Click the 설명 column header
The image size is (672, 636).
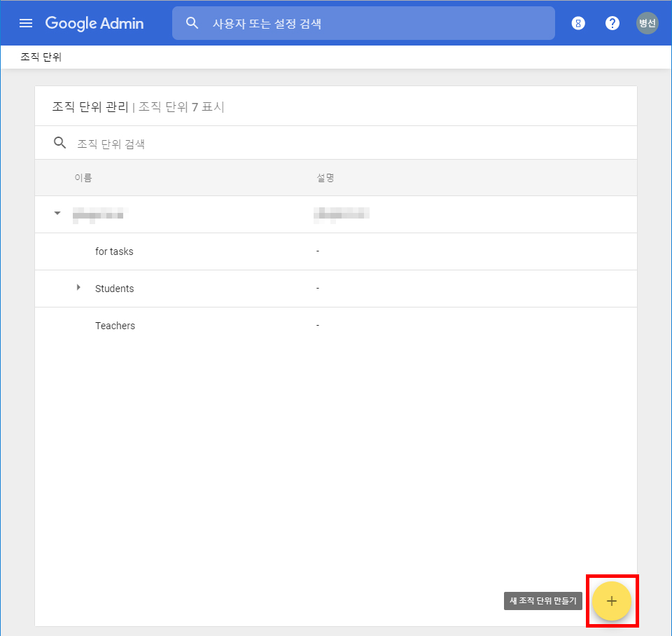(x=325, y=177)
